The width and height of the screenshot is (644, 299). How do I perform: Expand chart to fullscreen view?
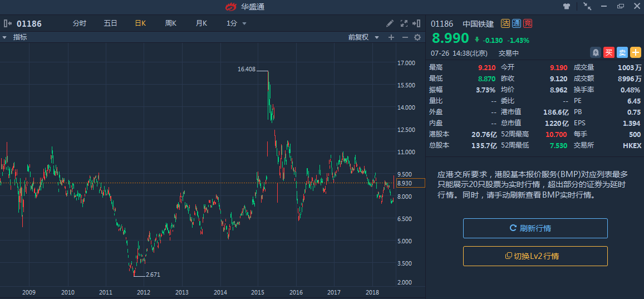[x=404, y=23]
